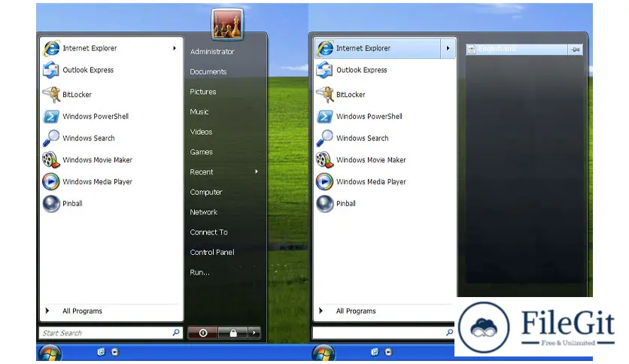
Task: Click the magnifier icon in left search box
Action: tap(176, 332)
